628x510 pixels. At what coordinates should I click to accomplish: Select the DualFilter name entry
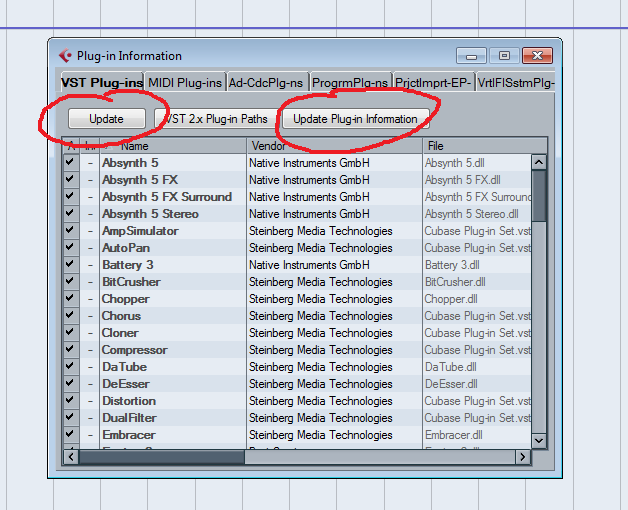coord(129,418)
